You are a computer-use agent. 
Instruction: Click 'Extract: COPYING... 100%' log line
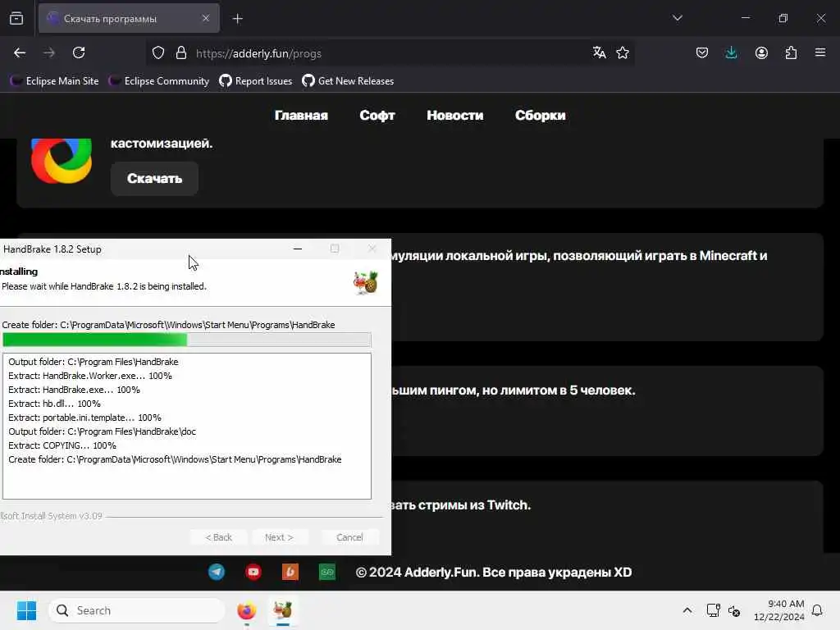click(62, 445)
